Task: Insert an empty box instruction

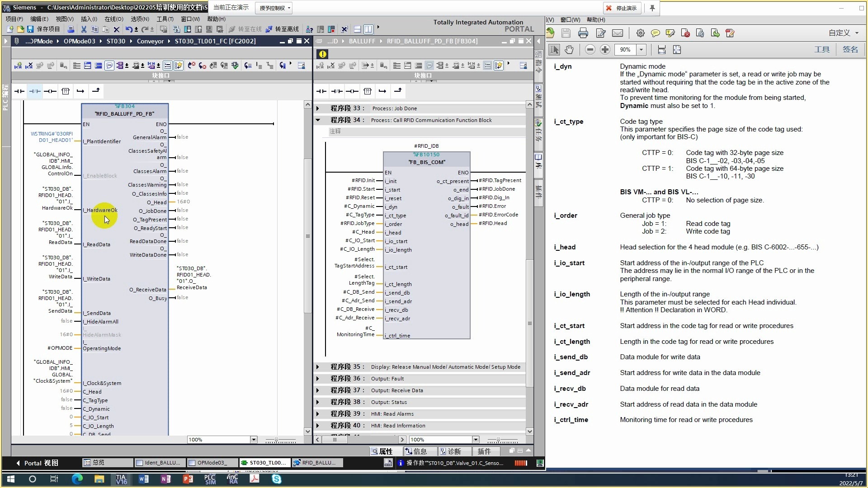Action: point(66,91)
